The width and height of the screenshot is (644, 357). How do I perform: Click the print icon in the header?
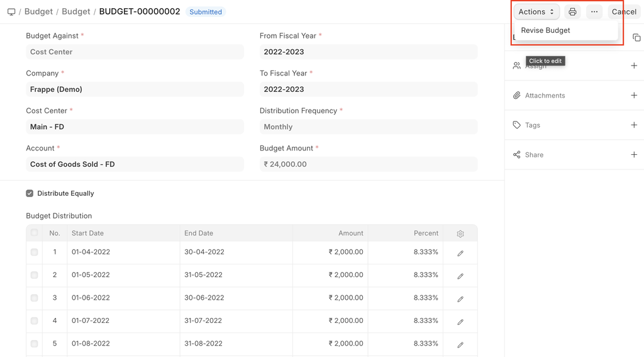[572, 12]
